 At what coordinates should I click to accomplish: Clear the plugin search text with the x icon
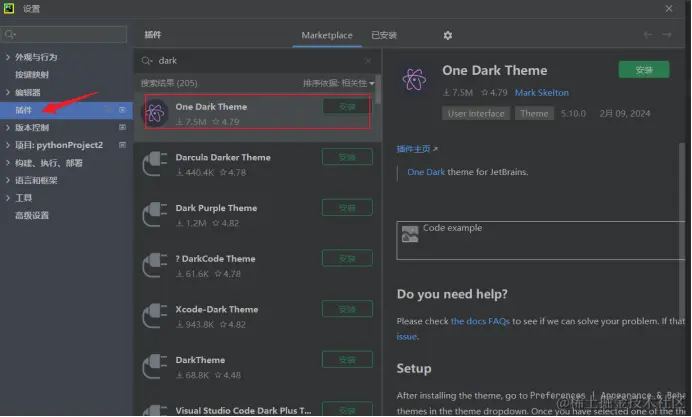368,61
